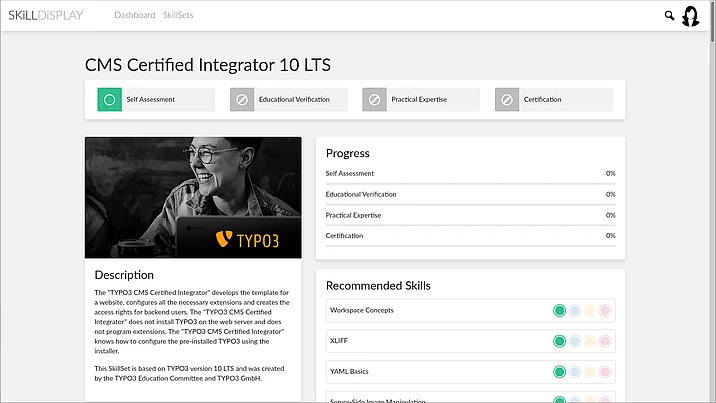The image size is (716, 403).
Task: Toggle blue verification circle for Workspace Concepts
Action: pos(575,311)
